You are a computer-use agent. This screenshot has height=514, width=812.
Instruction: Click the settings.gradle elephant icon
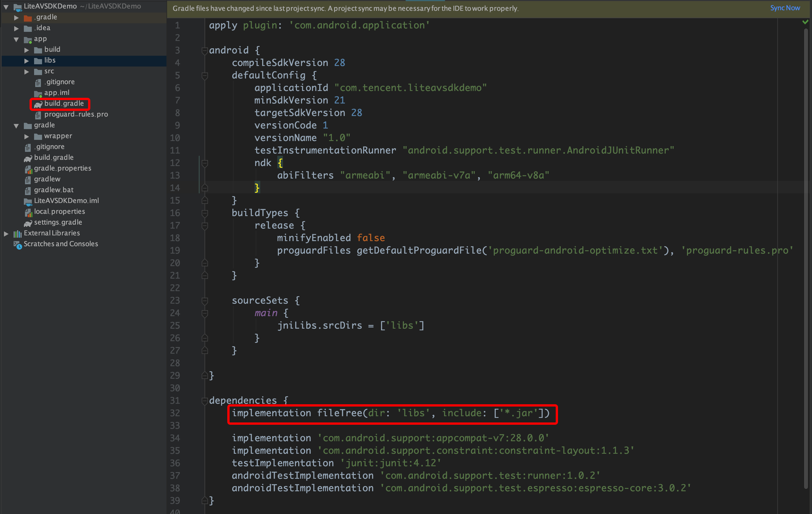[x=28, y=223]
